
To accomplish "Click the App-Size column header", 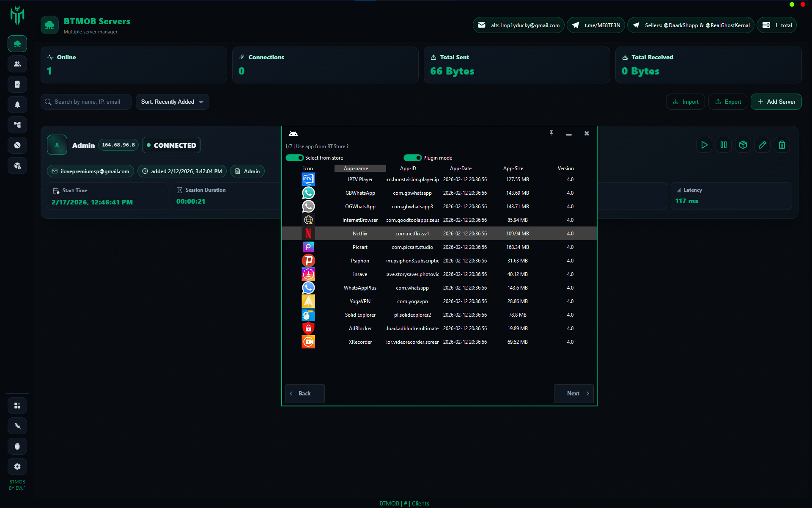I will click(x=513, y=168).
